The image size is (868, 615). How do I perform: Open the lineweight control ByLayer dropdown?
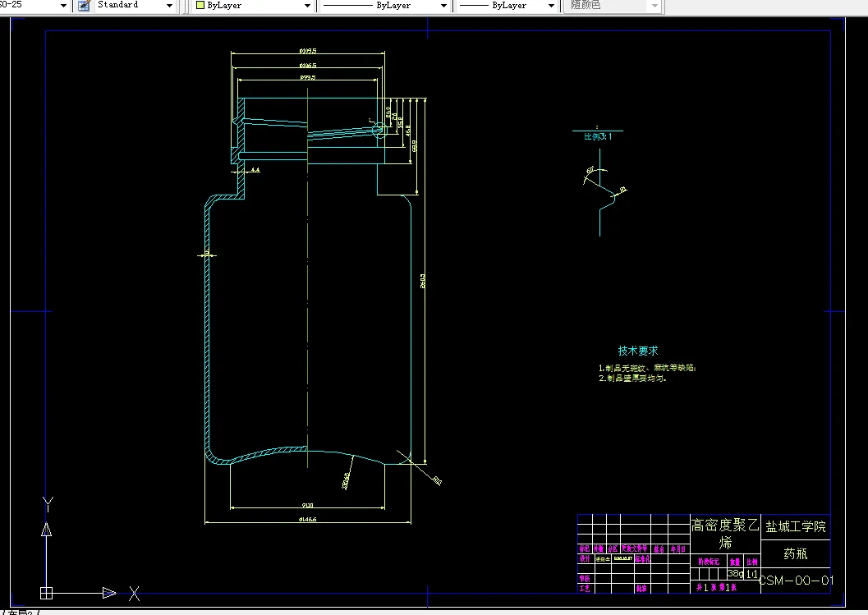coord(551,6)
